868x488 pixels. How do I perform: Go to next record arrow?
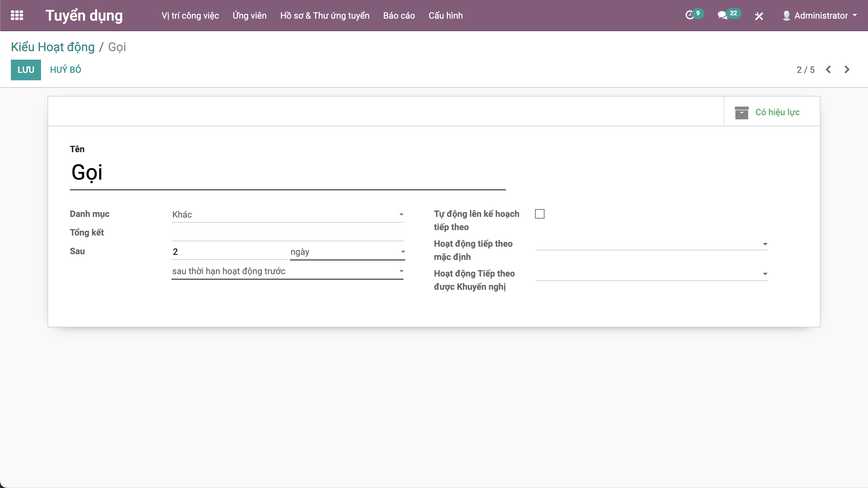847,69
